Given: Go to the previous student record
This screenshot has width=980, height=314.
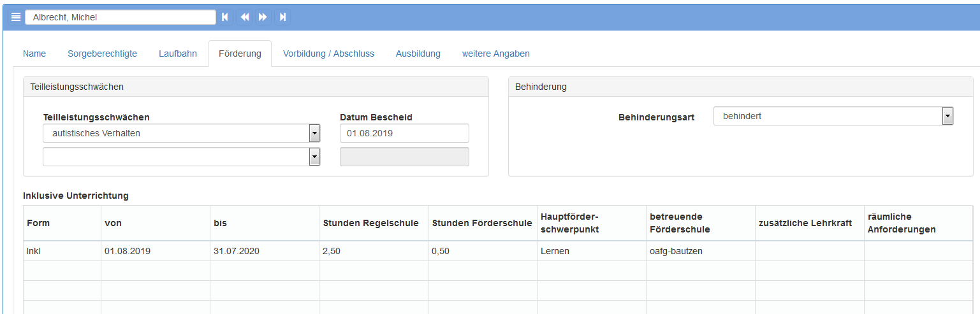Looking at the screenshot, I should 244,17.
